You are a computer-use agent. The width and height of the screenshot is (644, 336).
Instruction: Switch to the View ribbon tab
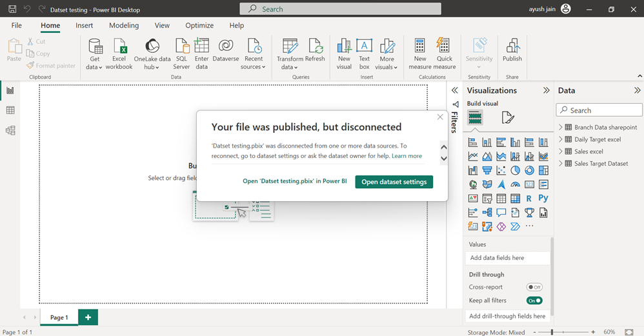click(162, 25)
